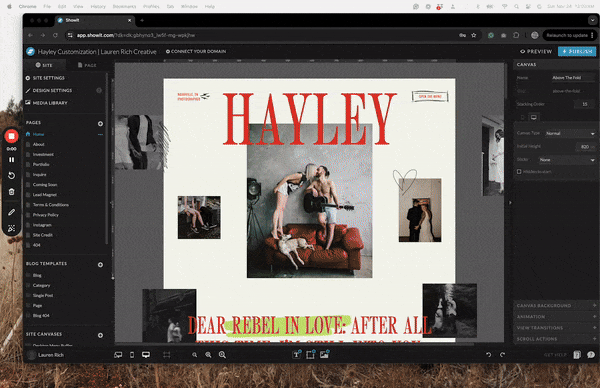Select the Investment page

coord(43,155)
